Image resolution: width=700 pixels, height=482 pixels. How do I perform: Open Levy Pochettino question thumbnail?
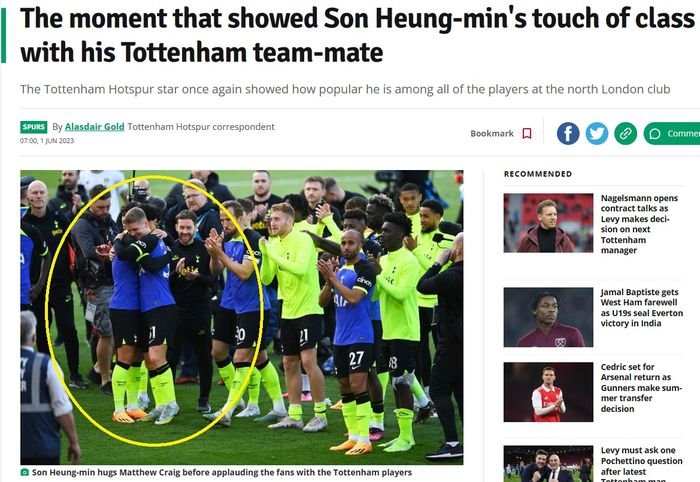pyautogui.click(x=548, y=464)
